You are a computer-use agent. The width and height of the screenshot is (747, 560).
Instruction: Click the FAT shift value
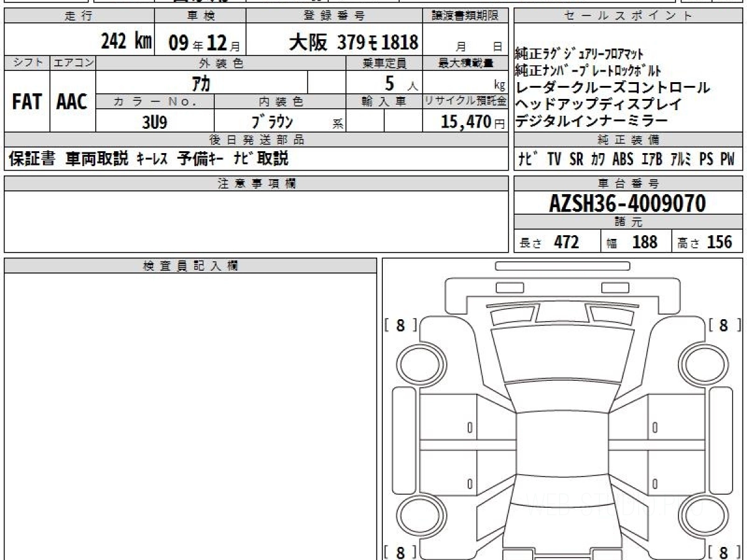click(x=26, y=101)
